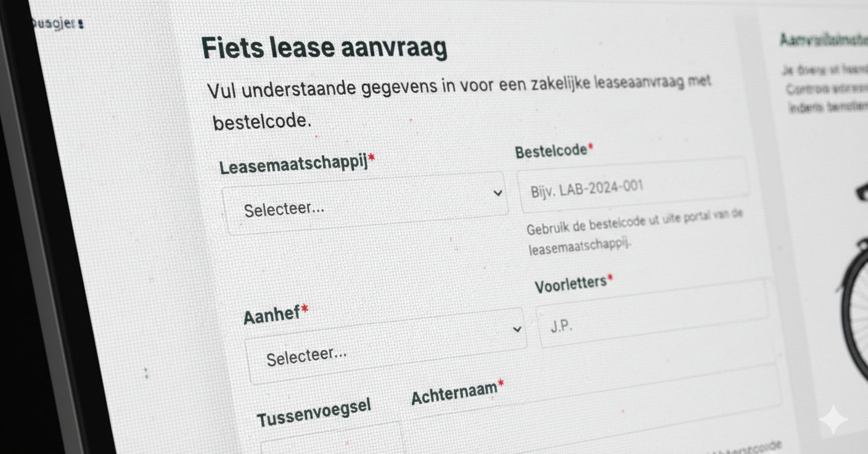Click the blurred sidebar heading at right
This screenshot has width=868, height=454.
(x=823, y=40)
